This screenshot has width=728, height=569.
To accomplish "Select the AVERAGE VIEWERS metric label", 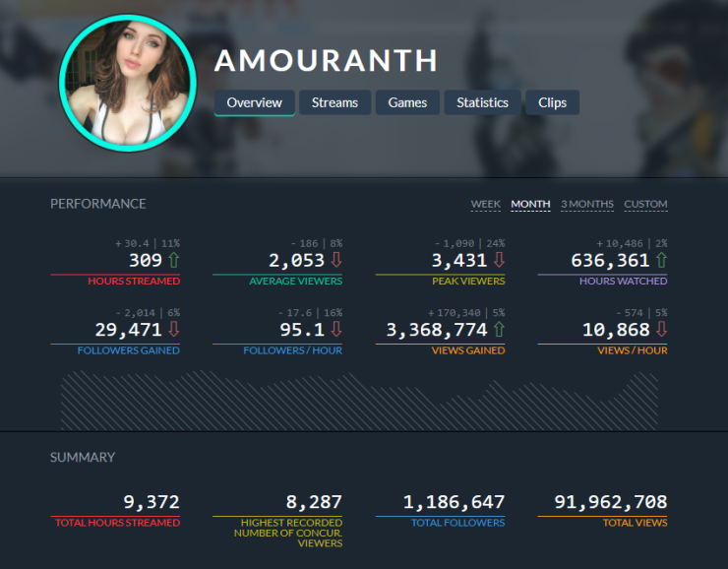I will 296,281.
